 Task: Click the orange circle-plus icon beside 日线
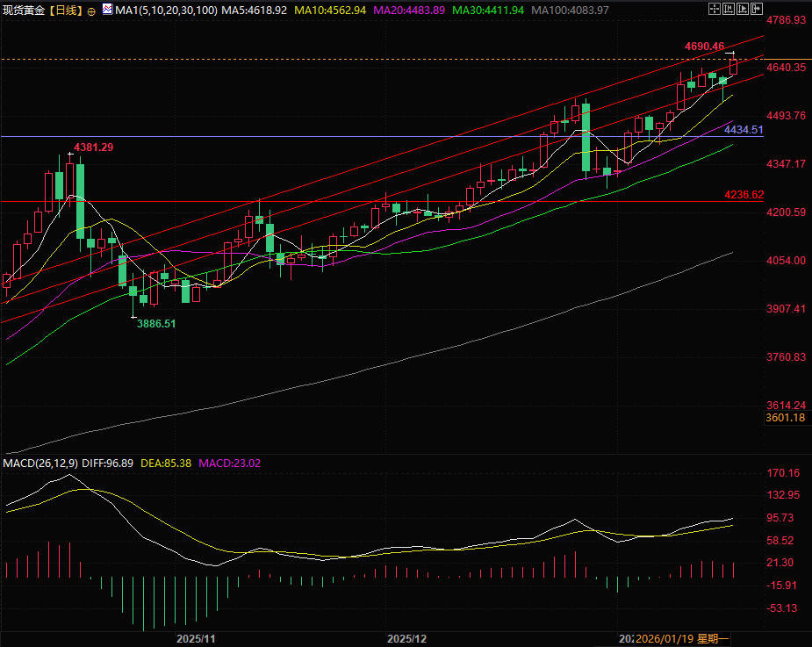pos(92,11)
